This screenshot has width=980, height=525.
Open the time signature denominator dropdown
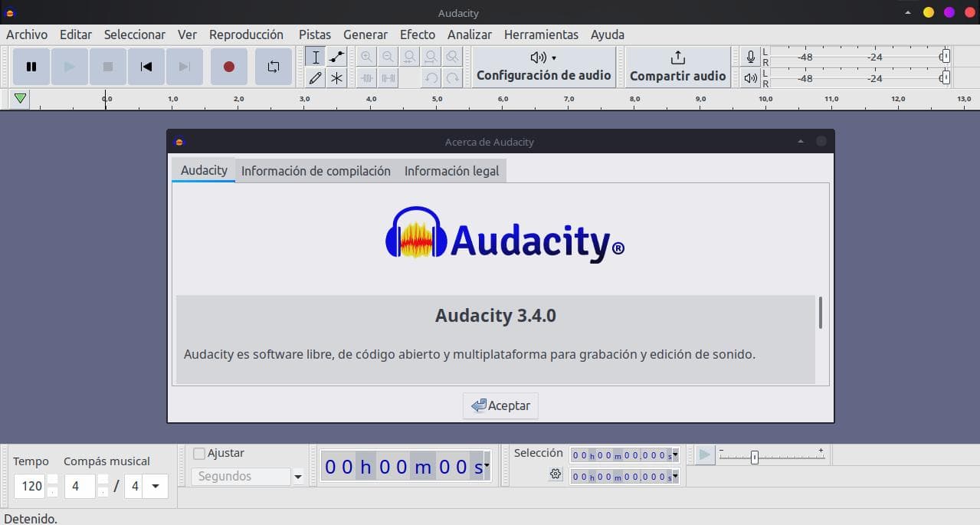coord(156,486)
